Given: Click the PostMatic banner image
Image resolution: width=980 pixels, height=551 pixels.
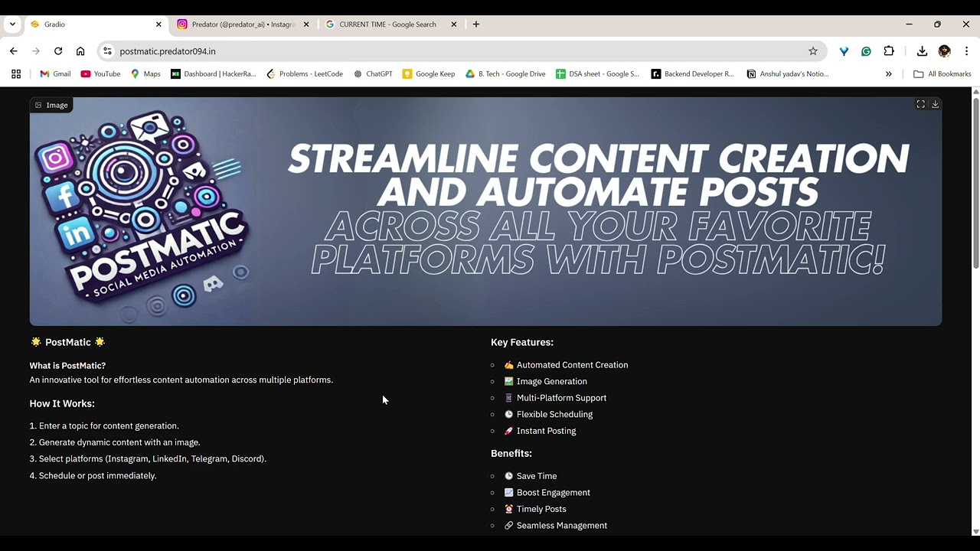Looking at the screenshot, I should (485, 211).
